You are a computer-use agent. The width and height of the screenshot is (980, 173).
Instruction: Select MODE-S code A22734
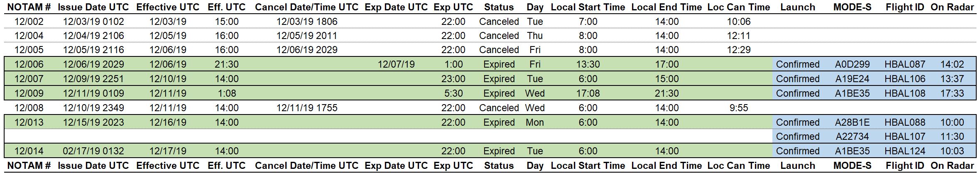click(x=852, y=136)
